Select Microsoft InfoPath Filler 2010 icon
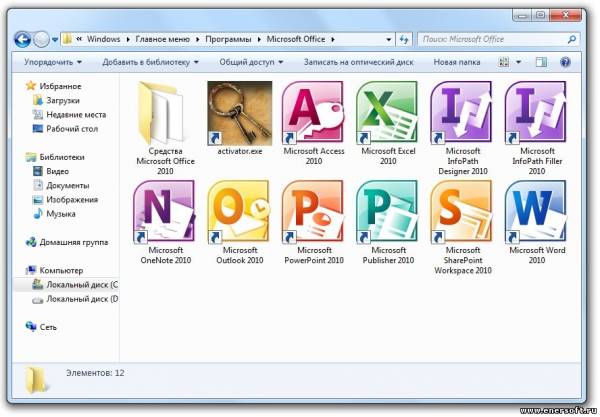This screenshot has width=600, height=417. coord(536,113)
